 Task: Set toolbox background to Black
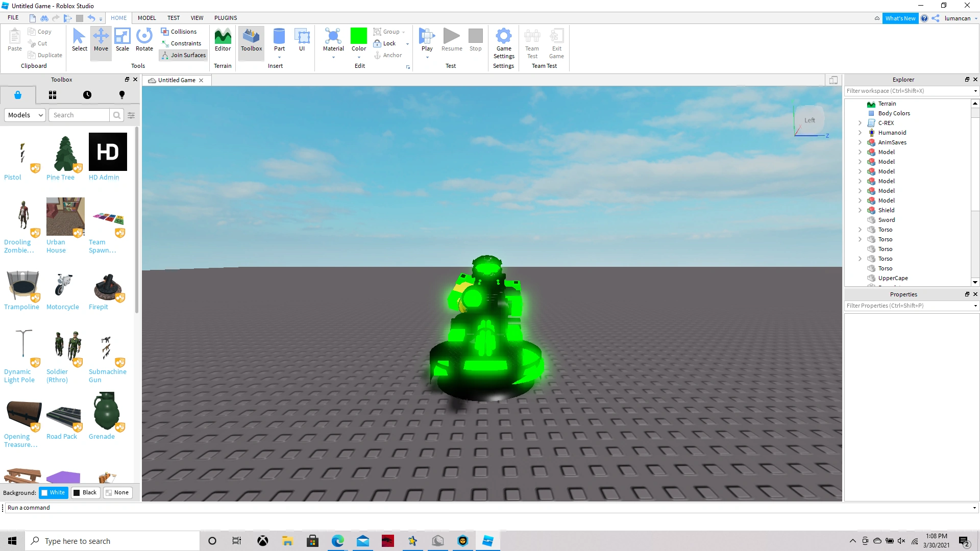click(85, 492)
